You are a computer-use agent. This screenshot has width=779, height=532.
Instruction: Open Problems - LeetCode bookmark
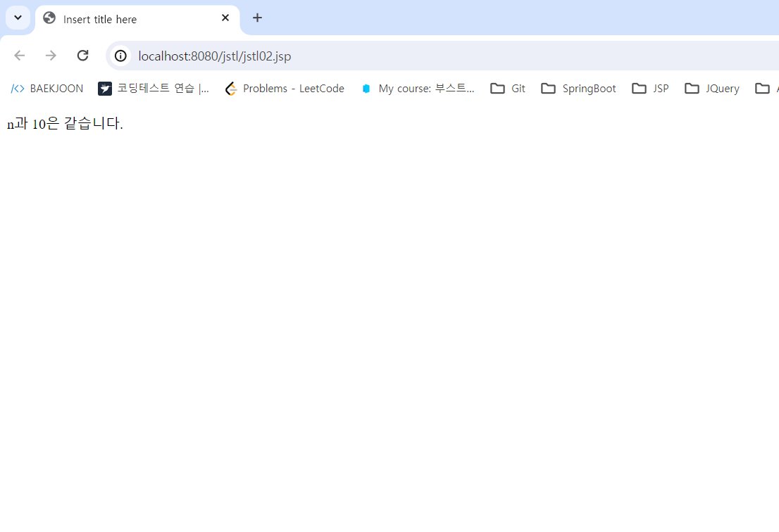pos(284,89)
